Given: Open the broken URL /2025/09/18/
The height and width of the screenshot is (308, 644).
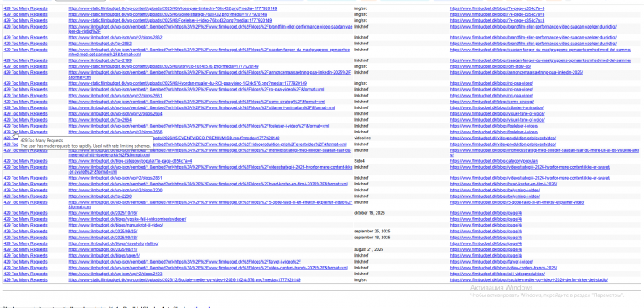Looking at the screenshot, I should tap(102, 238).
